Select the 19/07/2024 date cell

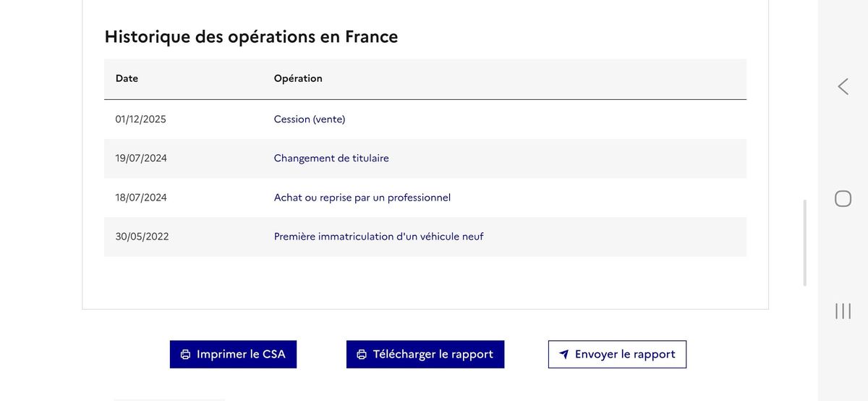[141, 159]
